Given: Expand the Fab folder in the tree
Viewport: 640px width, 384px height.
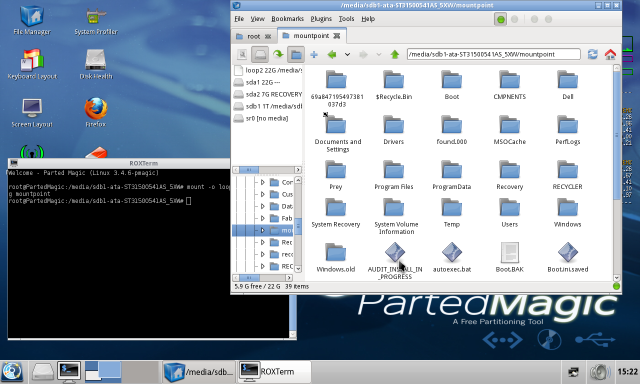Looking at the screenshot, I should point(263,218).
